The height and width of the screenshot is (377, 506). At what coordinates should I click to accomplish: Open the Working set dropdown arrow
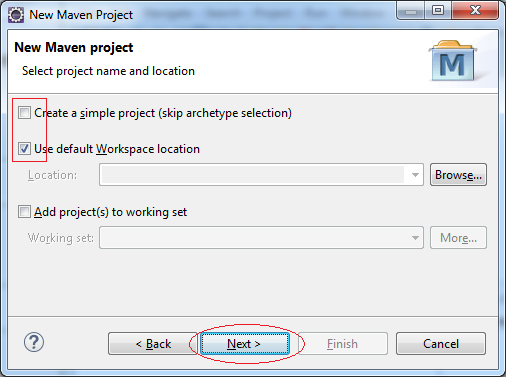point(415,238)
